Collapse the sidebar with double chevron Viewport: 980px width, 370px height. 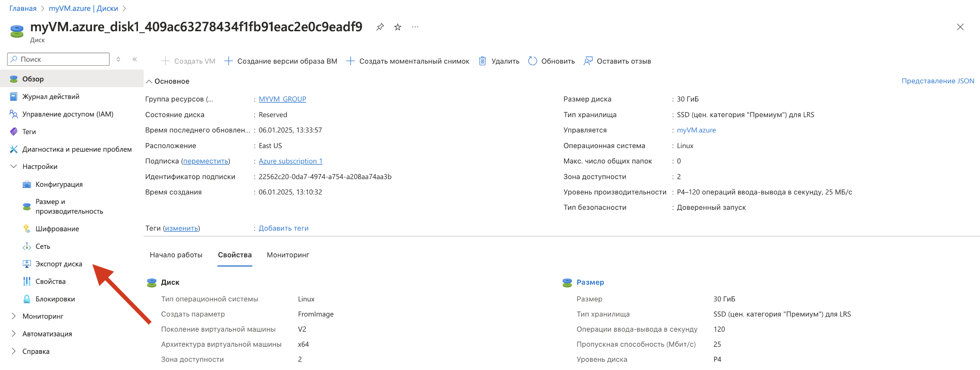(x=135, y=59)
